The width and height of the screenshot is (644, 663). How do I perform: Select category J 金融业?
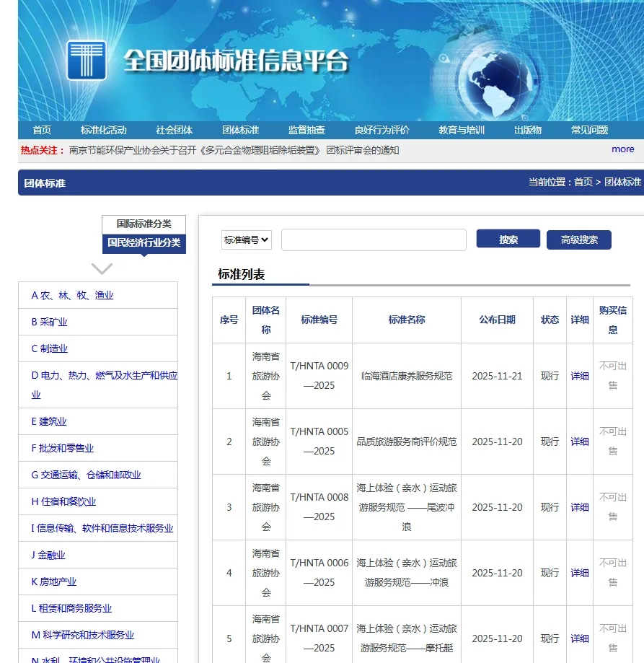pos(48,555)
